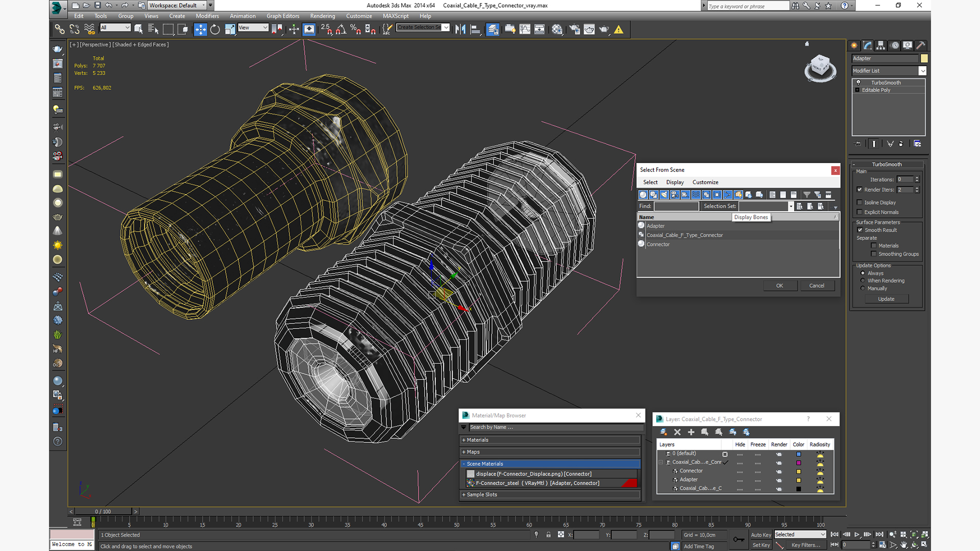Viewport: 980px width, 551px height.
Task: Activate the Select and Rotate tool
Action: (215, 29)
